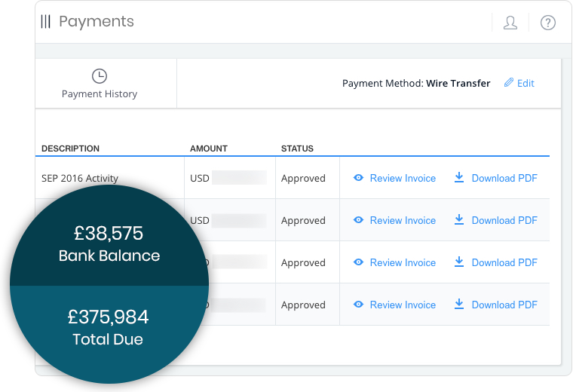Click the STATUS column header
Image resolution: width=573 pixels, height=392 pixels.
tap(297, 149)
